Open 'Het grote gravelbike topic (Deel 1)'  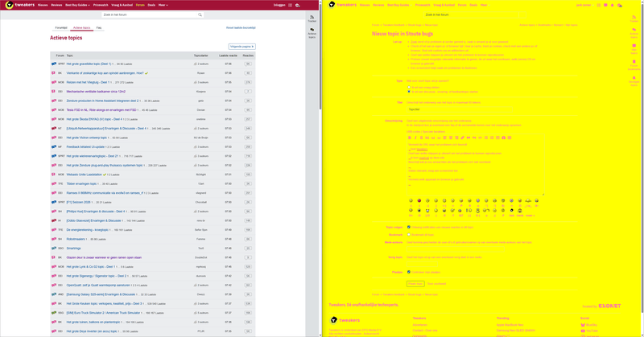(x=89, y=64)
